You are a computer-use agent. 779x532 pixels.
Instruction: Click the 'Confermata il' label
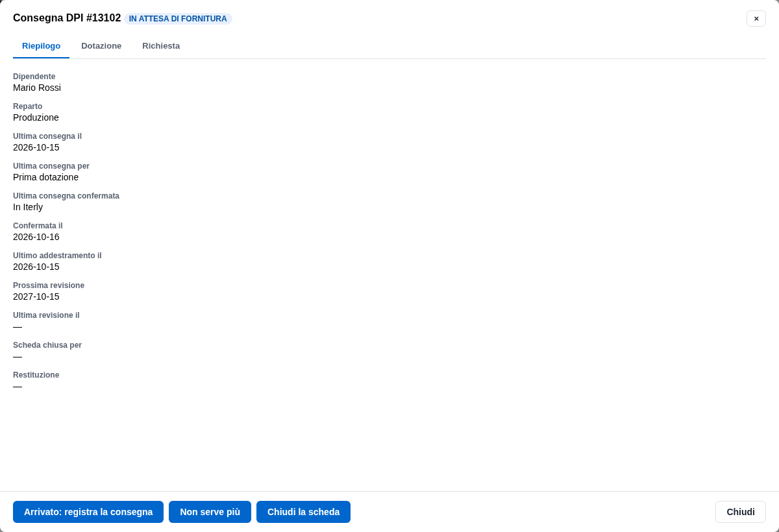[38, 226]
